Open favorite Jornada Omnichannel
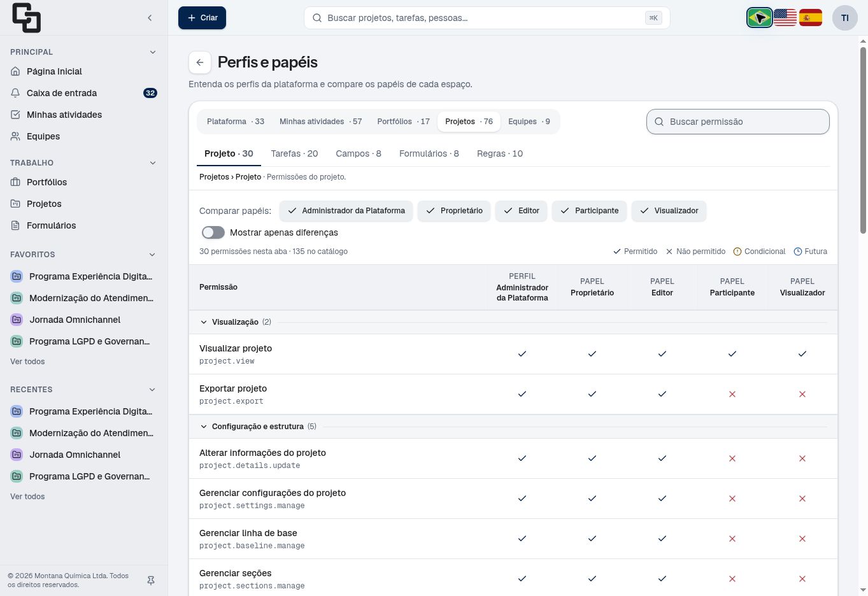 point(83,320)
